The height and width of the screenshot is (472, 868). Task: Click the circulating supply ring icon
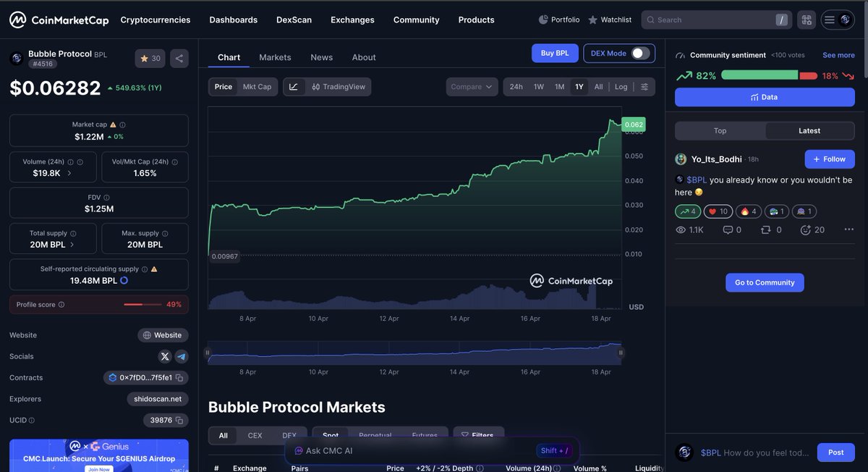(124, 280)
